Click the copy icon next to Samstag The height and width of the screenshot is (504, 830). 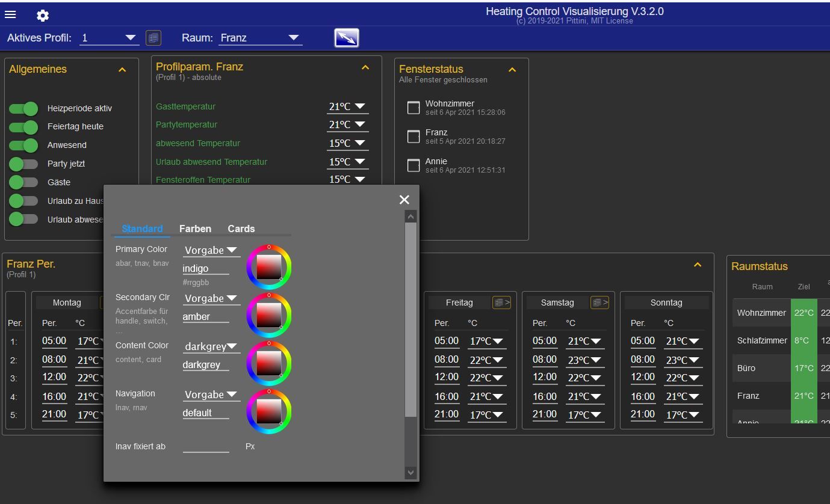click(x=599, y=303)
